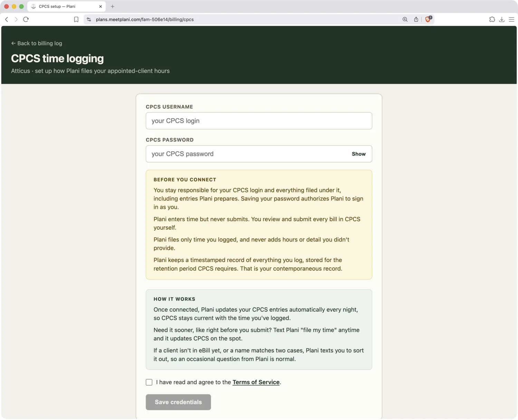Click the green macOS fullscreen button
Viewport: 518px width, 420px height.
point(21,6)
